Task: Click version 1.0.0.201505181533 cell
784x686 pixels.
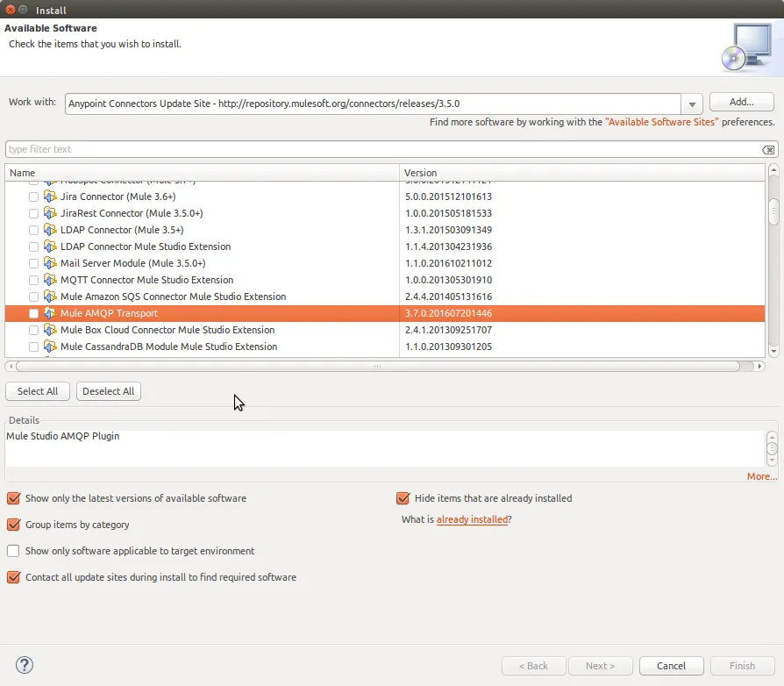Action: [448, 213]
